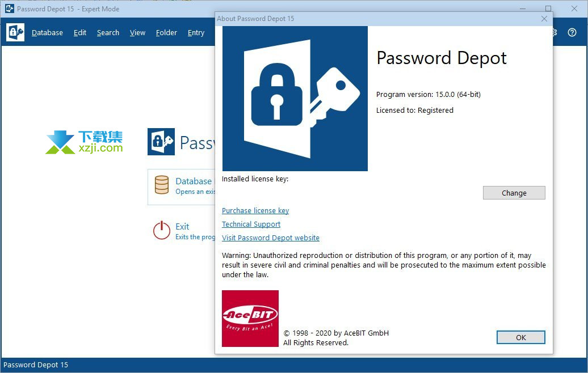Screen dimensions: 588x373
Task: Click the 'Password Depot 15 - Expert Mode' window title
Action: coord(68,9)
